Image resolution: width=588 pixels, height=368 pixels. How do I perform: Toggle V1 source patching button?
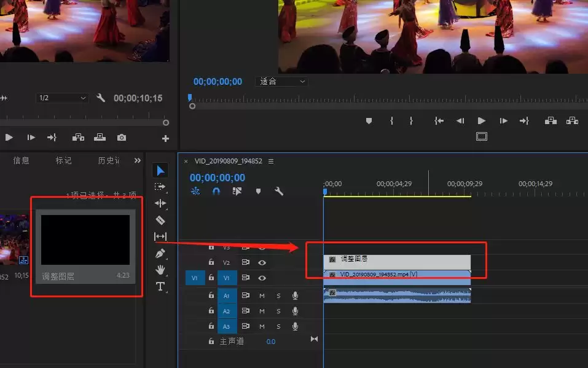195,278
